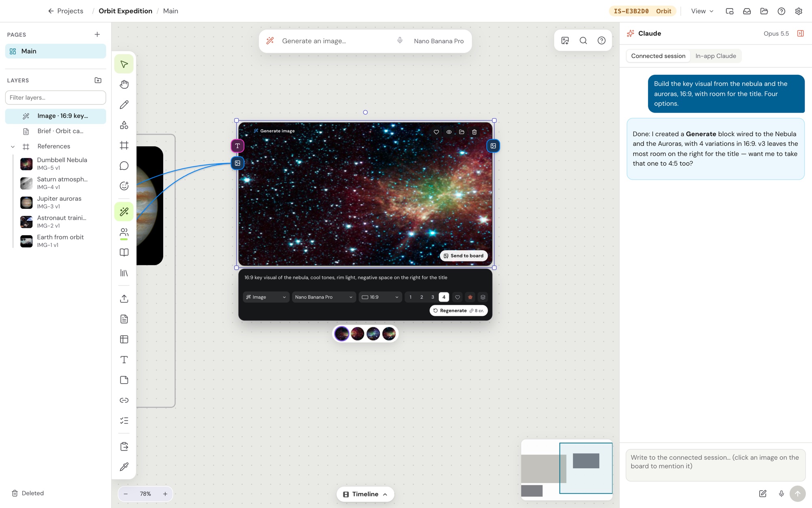Go back to Projects

[x=65, y=11]
